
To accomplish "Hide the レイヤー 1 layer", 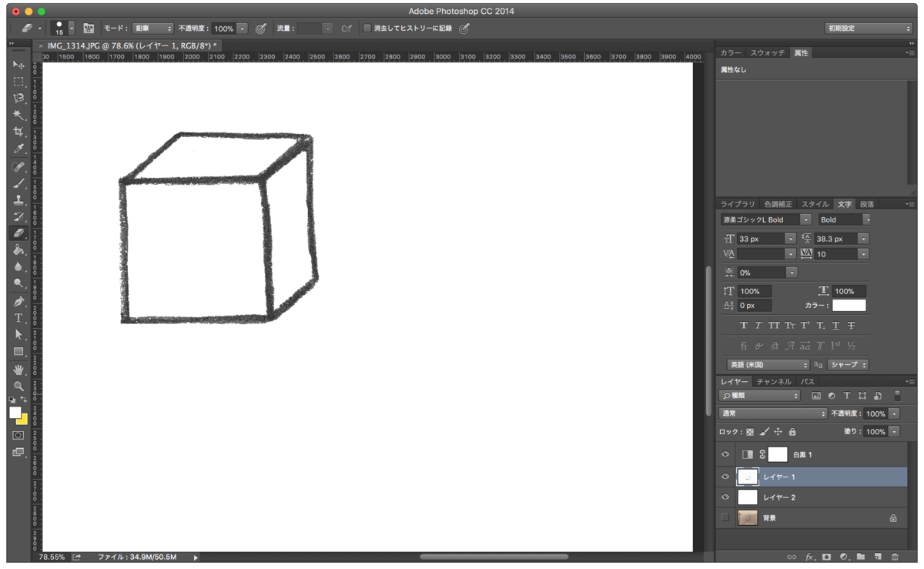I will [x=725, y=477].
